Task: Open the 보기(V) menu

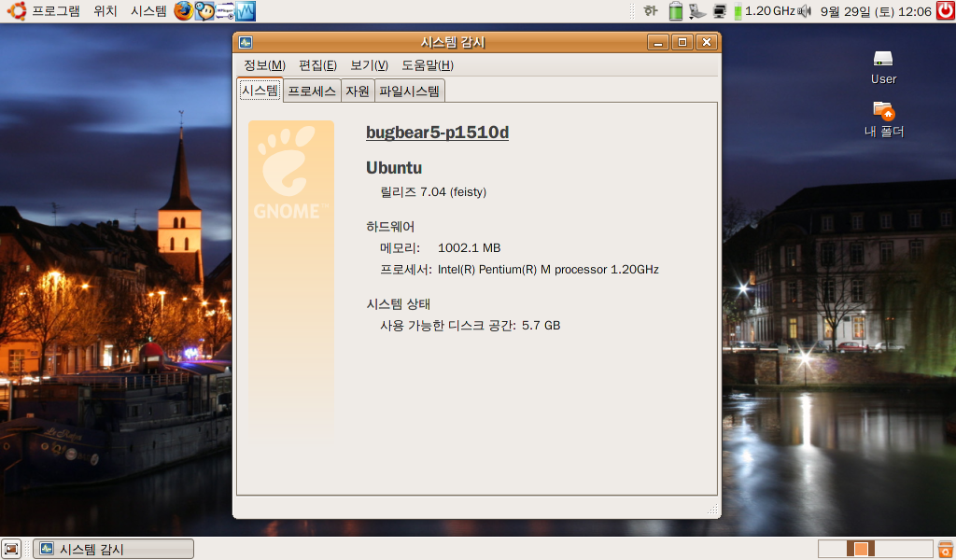Action: point(370,65)
